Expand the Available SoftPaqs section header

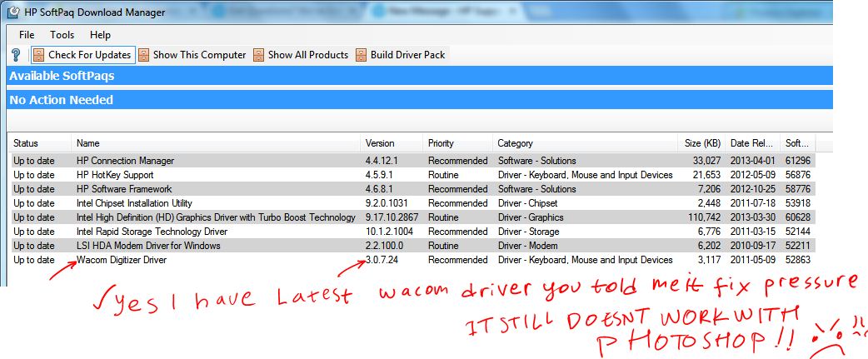pyautogui.click(x=419, y=76)
